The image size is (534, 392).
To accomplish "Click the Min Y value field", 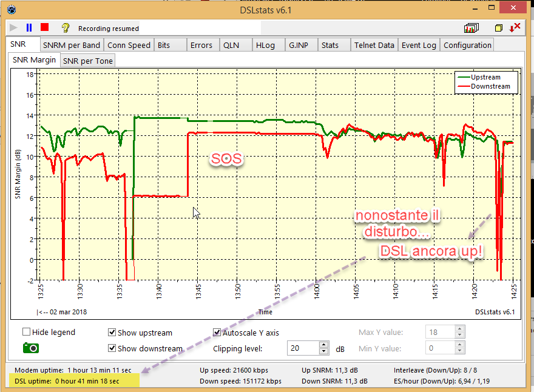I will pos(440,348).
